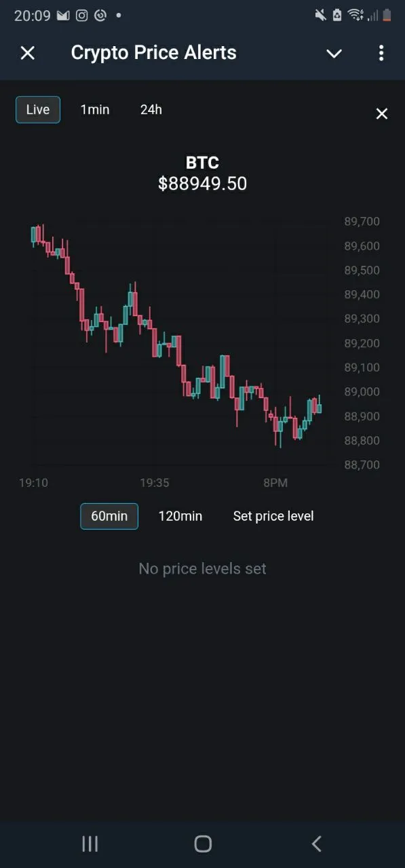Activate Live chart mode

(37, 109)
